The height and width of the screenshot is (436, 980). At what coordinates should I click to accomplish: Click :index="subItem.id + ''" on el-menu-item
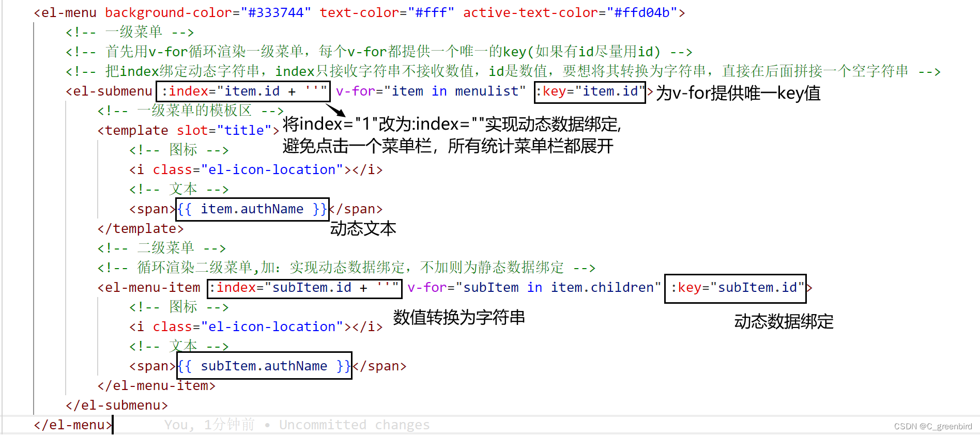coord(304,287)
